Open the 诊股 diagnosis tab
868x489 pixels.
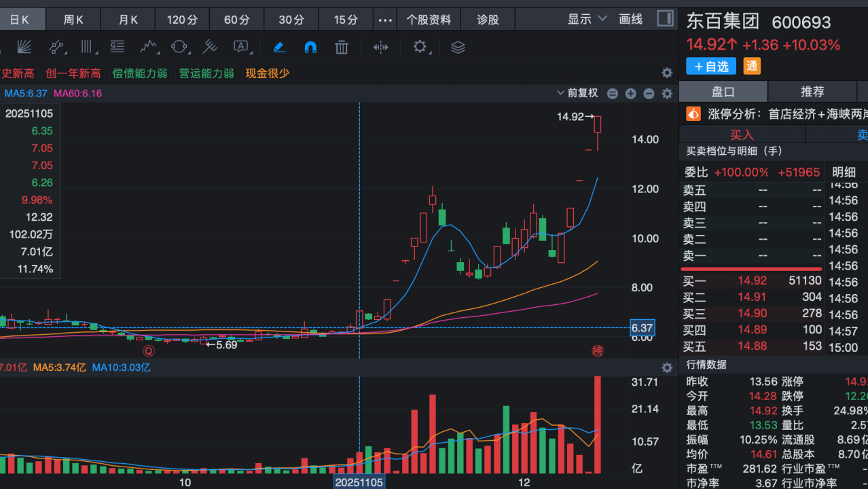pyautogui.click(x=488, y=20)
